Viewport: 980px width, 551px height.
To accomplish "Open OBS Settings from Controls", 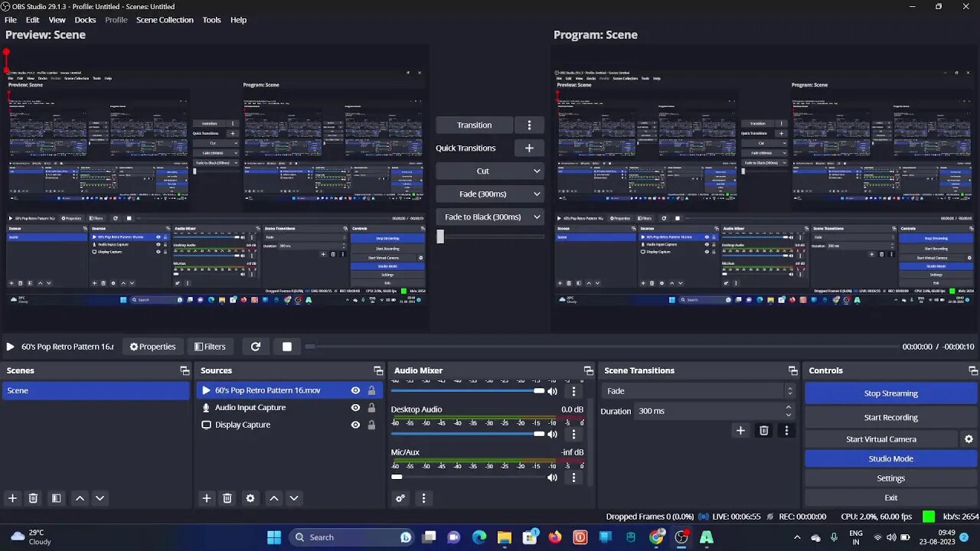I will click(x=890, y=478).
